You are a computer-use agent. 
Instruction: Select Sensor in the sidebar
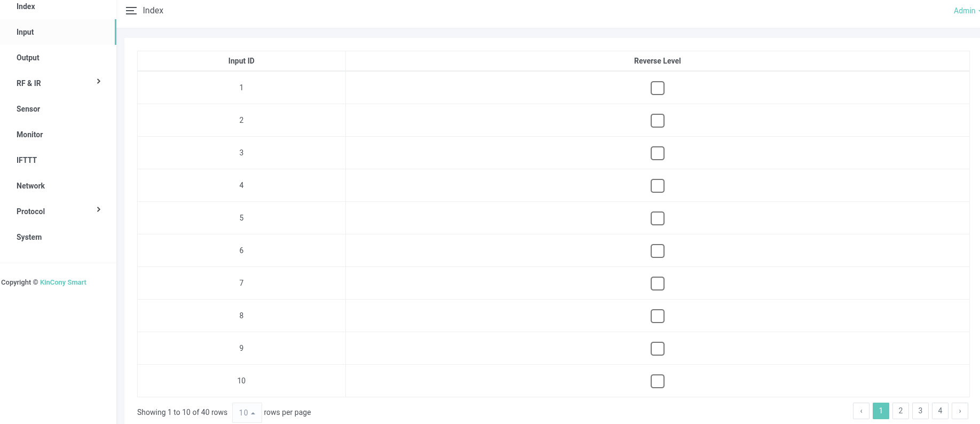pos(28,109)
